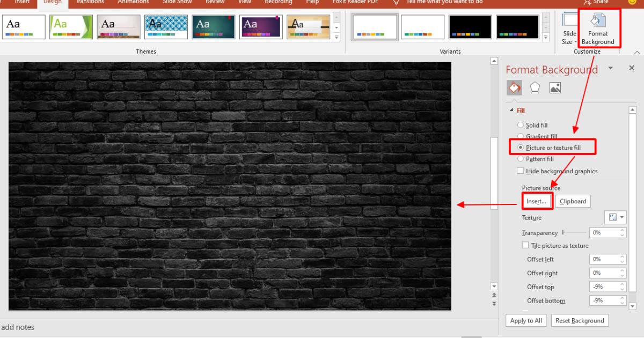
Task: Expand the Themes gallery with its more arrow
Action: point(336,38)
